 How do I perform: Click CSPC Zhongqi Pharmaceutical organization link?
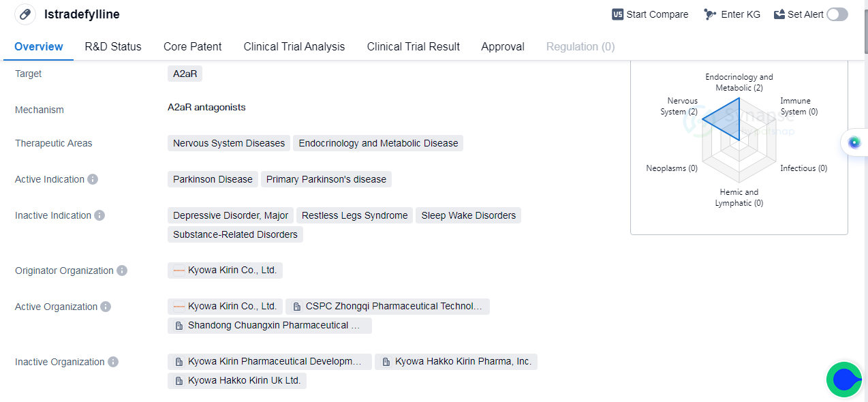point(387,307)
